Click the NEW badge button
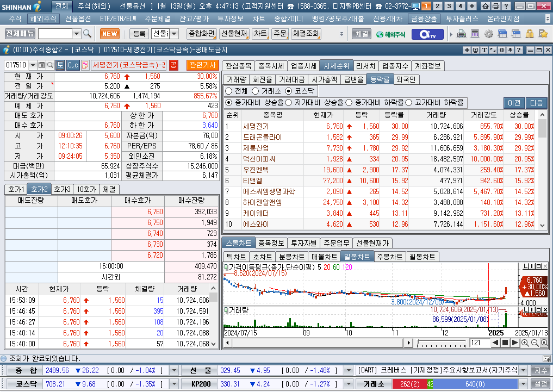 110,34
